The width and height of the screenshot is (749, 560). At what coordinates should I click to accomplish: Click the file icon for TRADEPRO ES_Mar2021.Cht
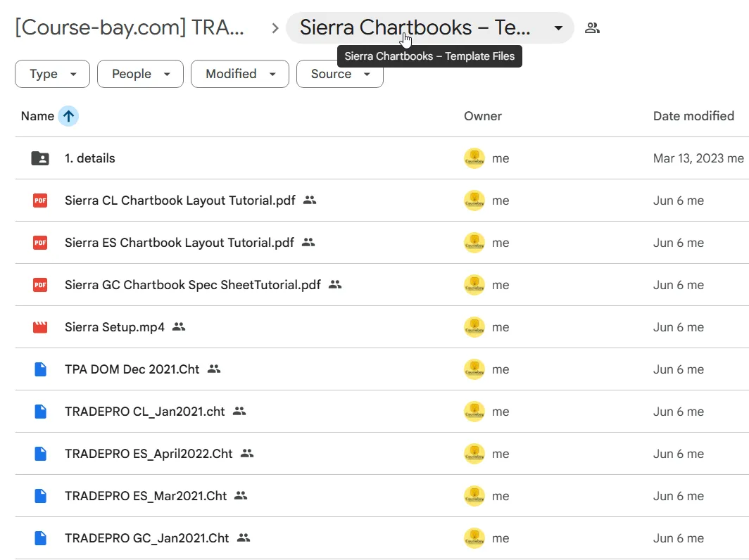point(41,496)
